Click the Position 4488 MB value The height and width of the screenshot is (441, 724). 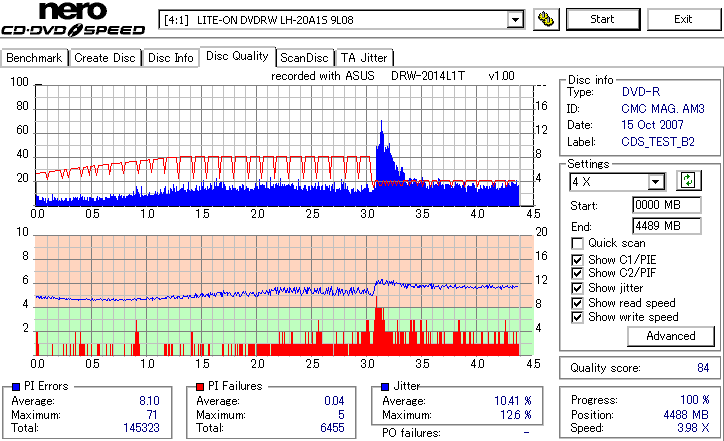pos(686,415)
